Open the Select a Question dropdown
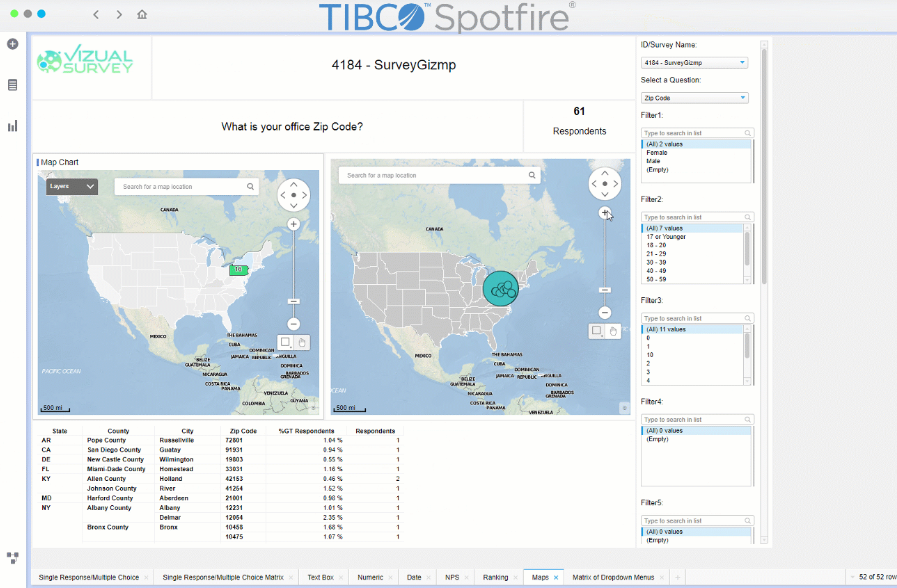Viewport: 897px width, 588px height. 694,98
